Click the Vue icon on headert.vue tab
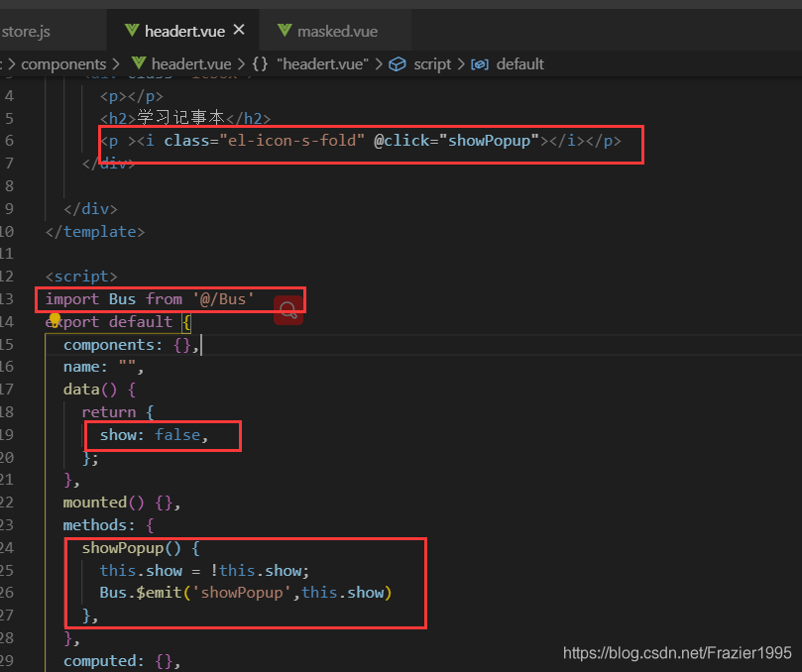 pyautogui.click(x=132, y=31)
